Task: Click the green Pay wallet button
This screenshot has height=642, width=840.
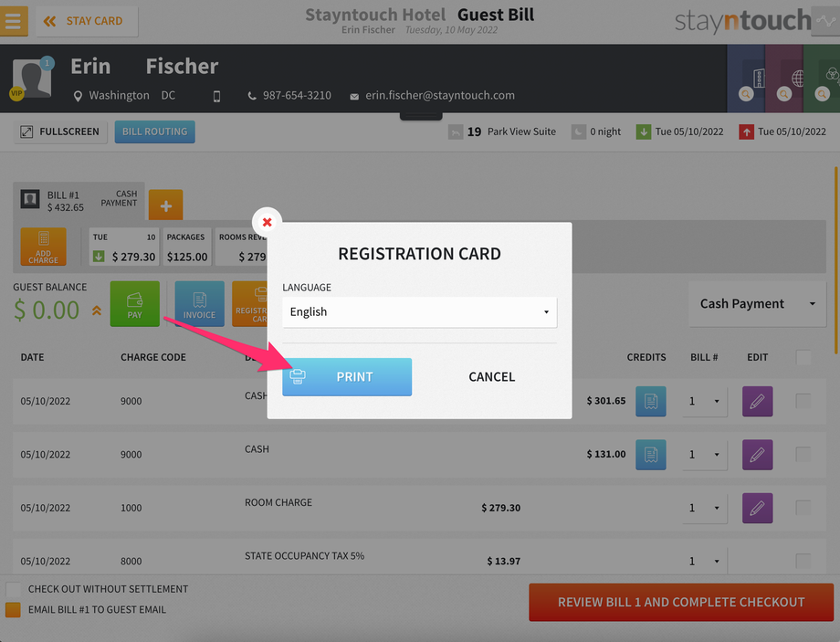Action: 134,304
